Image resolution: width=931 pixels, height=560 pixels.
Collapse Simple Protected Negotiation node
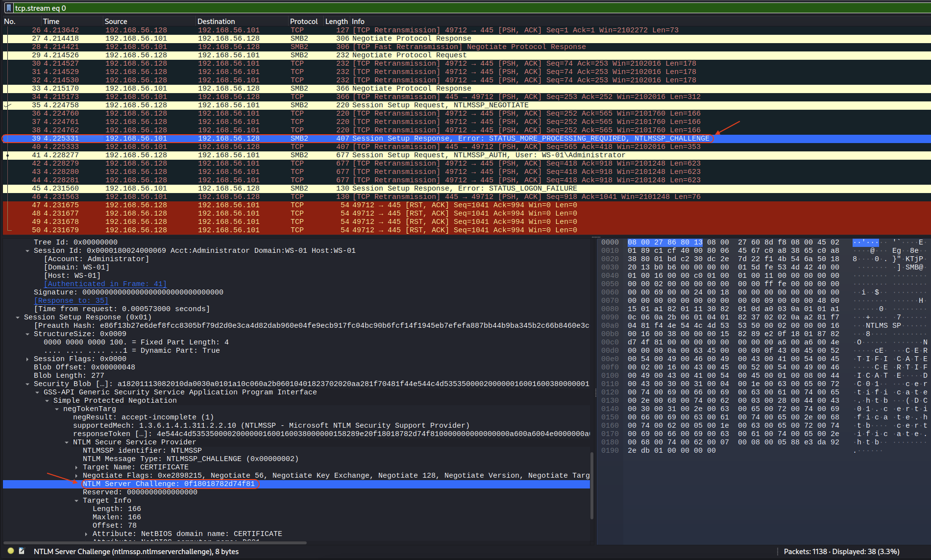[x=47, y=400]
